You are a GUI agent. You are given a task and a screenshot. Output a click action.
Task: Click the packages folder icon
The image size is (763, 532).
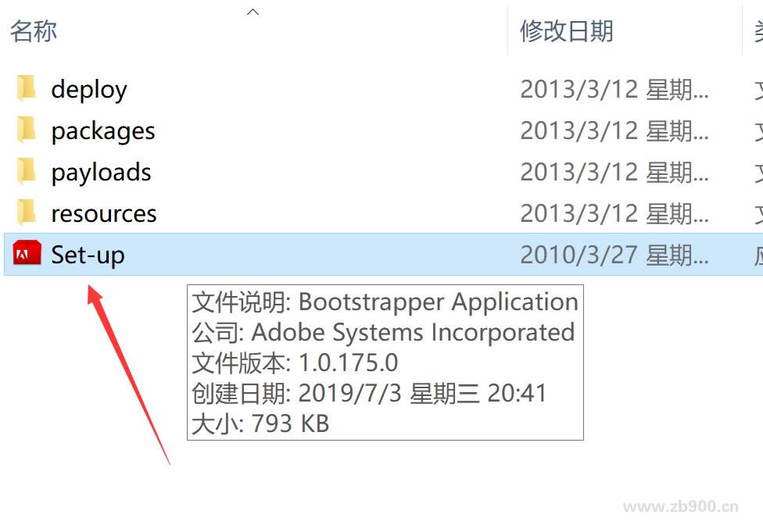[27, 130]
